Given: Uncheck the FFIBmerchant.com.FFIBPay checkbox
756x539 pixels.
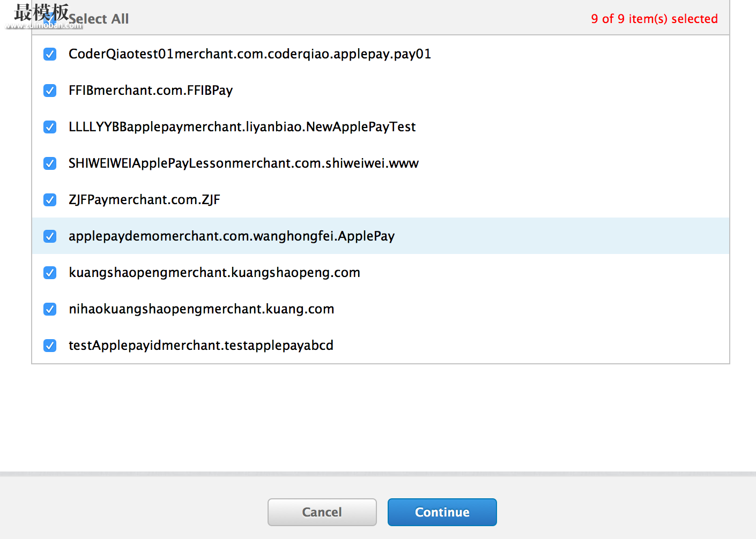Looking at the screenshot, I should (50, 91).
